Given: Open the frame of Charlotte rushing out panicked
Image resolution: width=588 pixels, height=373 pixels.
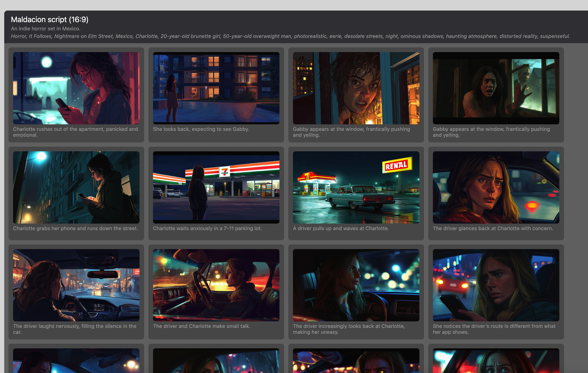Looking at the screenshot, I should pyautogui.click(x=76, y=88).
